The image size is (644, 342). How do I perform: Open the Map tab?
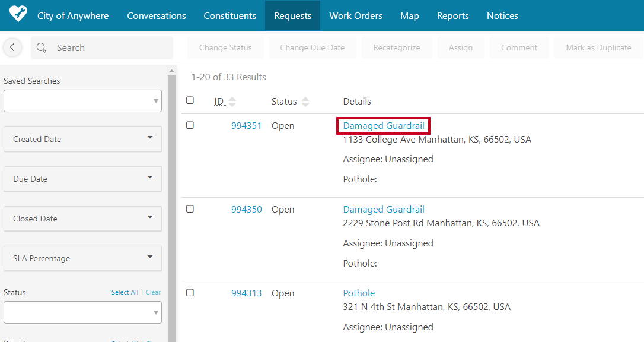410,15
